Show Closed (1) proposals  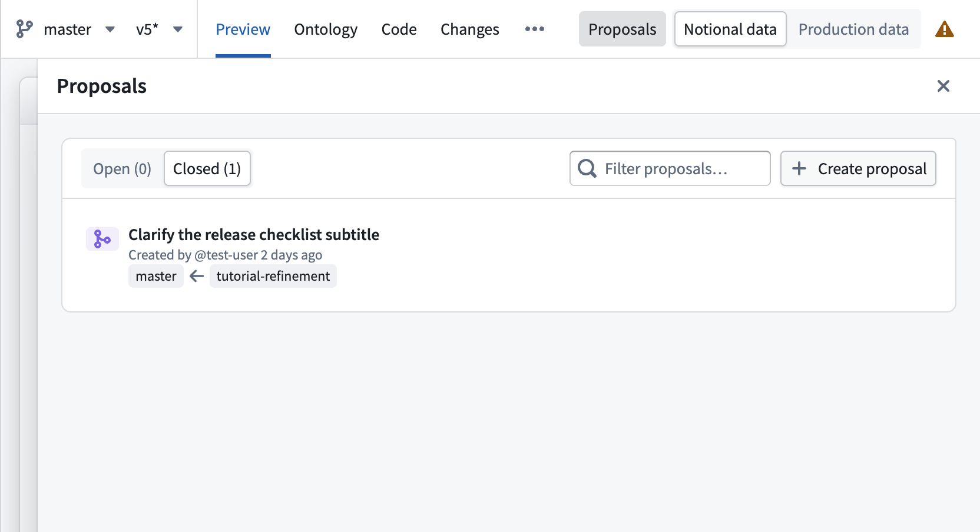pos(207,169)
